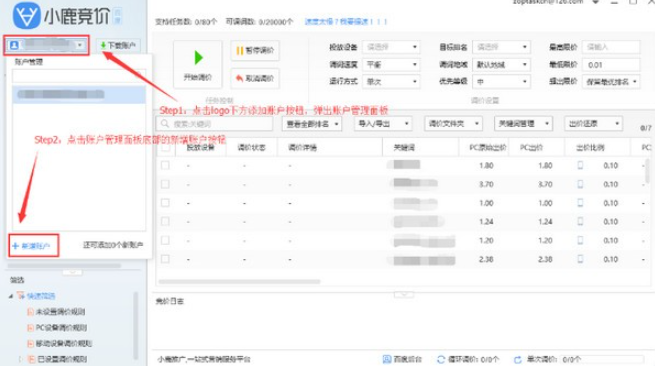Open the 优先等级 dropdown showing 中

pos(501,81)
